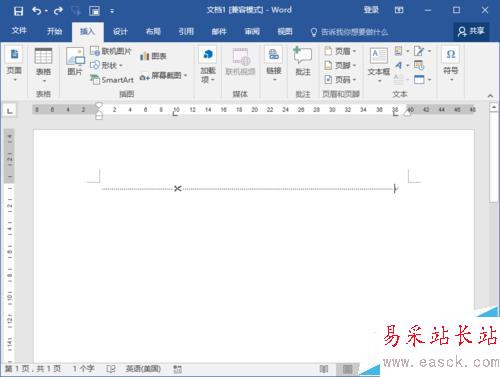Click the right indent marker on ruler
500x377 pixels.
pos(407,113)
